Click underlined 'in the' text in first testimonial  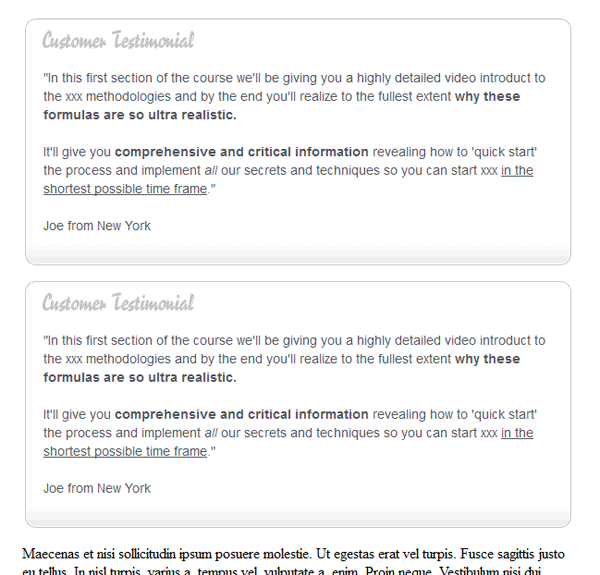click(517, 170)
